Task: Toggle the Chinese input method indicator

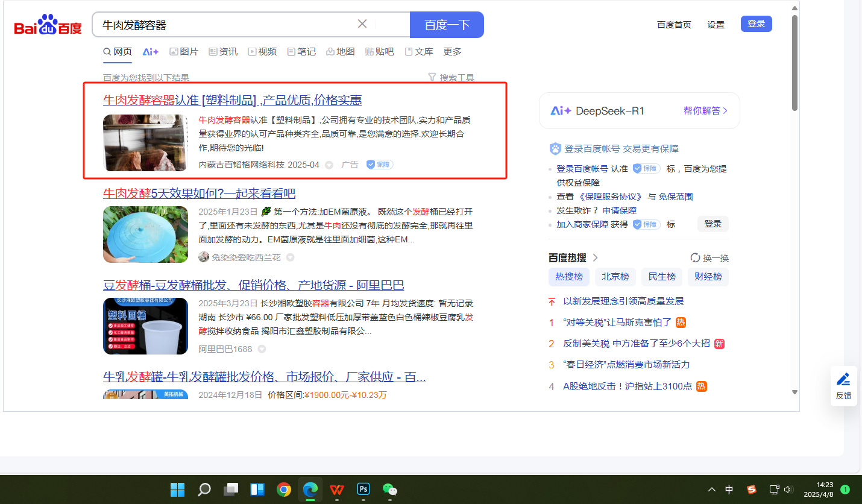Action: (729, 490)
